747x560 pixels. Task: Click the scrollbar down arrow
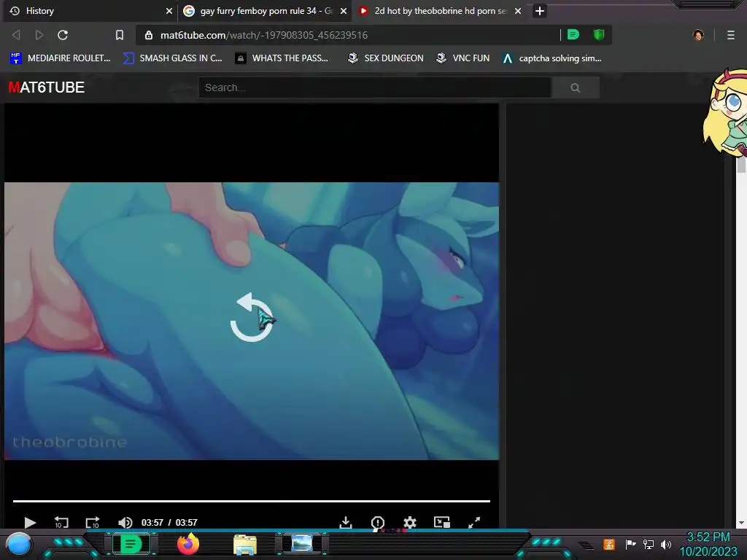tap(741, 522)
